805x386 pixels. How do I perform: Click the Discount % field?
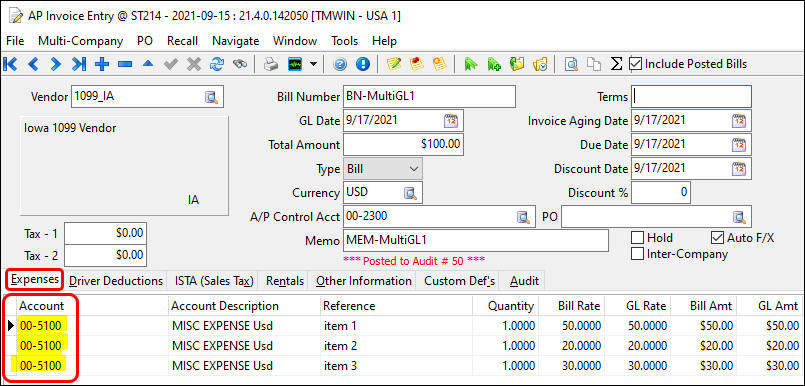[661, 193]
